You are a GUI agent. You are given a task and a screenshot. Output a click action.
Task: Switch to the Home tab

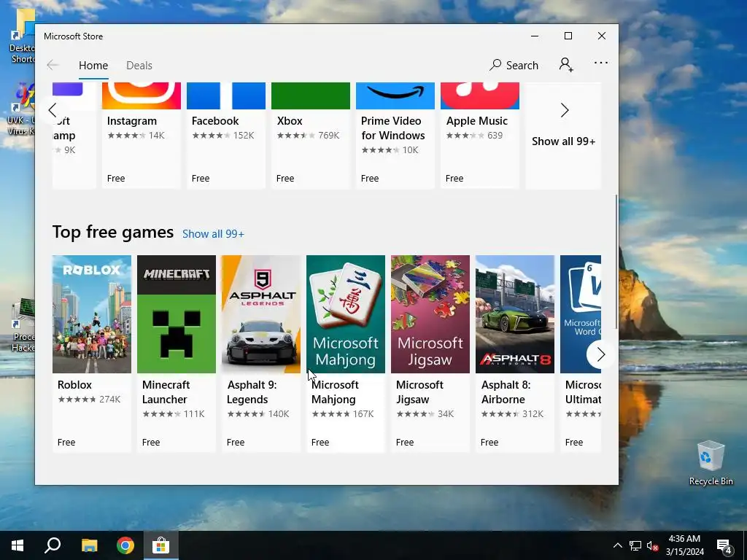(x=93, y=65)
